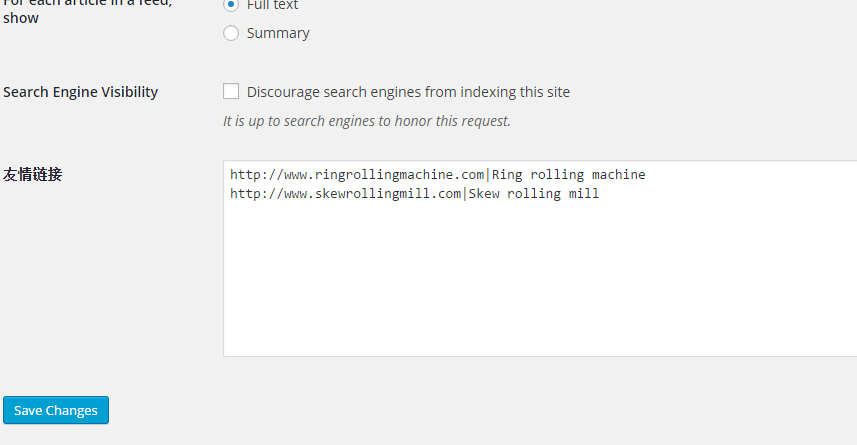Image resolution: width=857 pixels, height=445 pixels.
Task: Place cursor in ringrollingmachine.com URL text
Action: point(357,174)
